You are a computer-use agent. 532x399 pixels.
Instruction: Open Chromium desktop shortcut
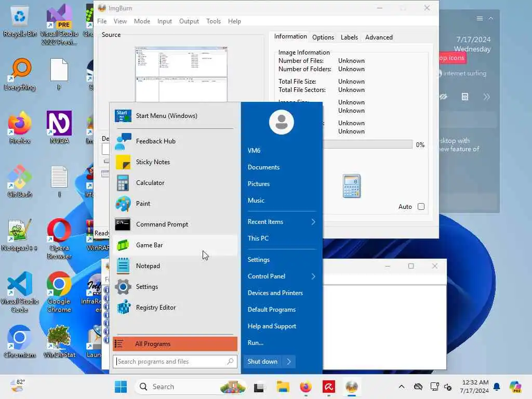pos(20,341)
